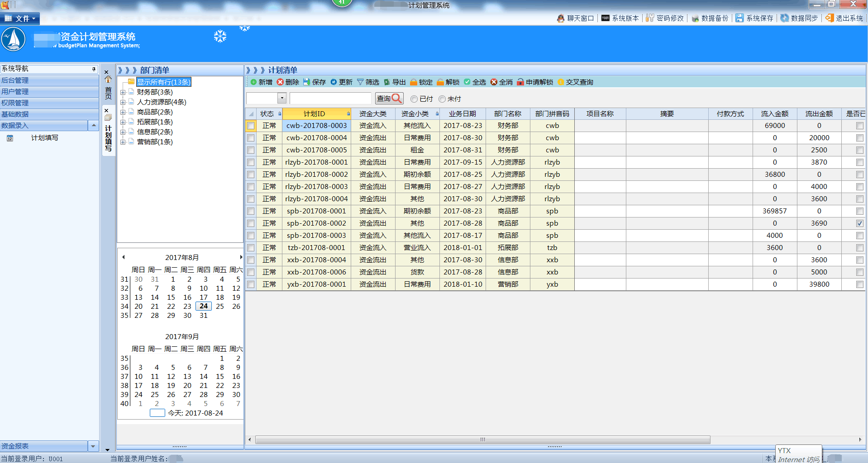Open the search field dropdown arrow

click(282, 98)
